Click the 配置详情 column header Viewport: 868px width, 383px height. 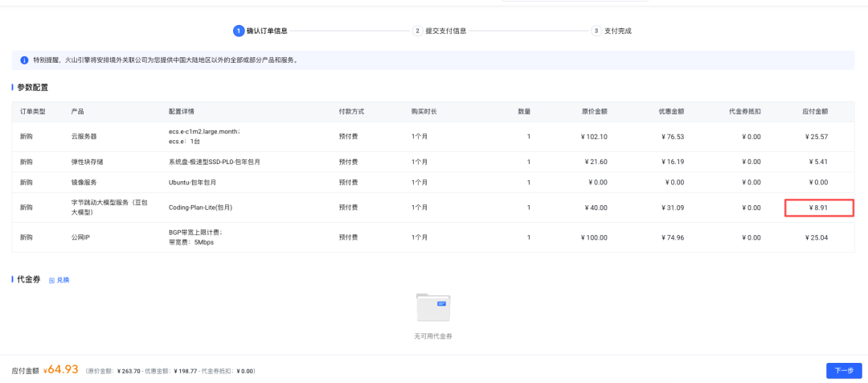pyautogui.click(x=181, y=111)
